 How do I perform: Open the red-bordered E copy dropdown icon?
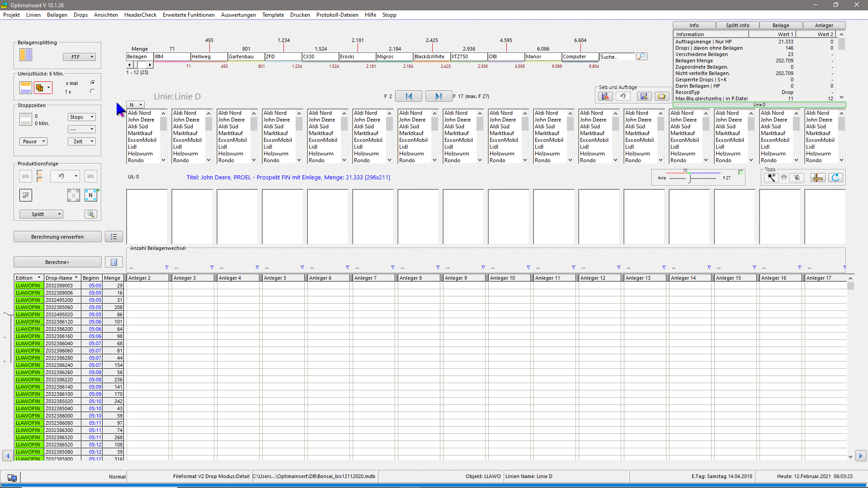point(43,88)
